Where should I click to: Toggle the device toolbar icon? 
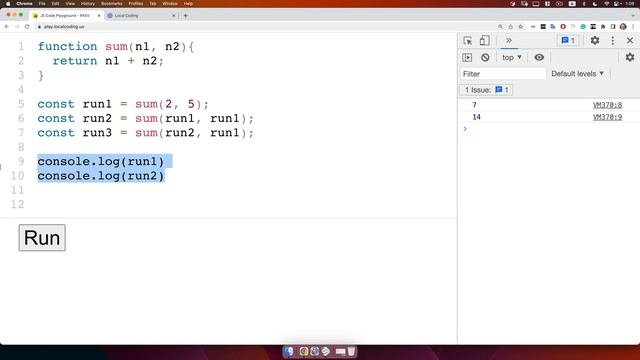[x=484, y=40]
